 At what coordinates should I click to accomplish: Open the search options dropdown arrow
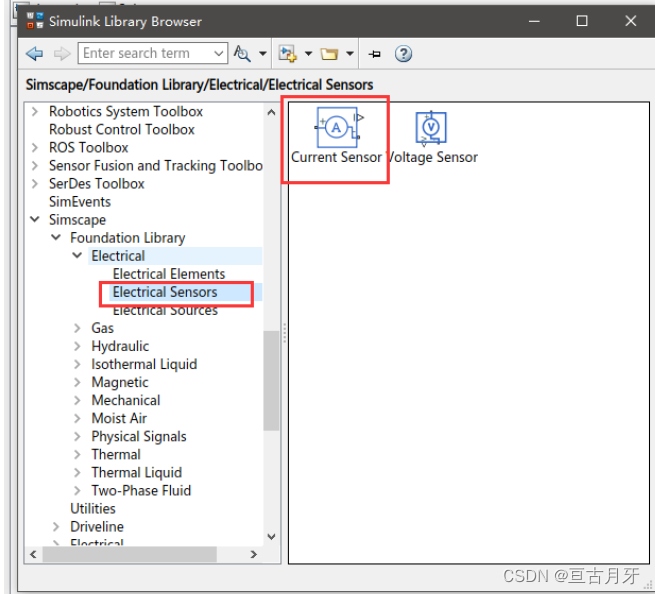coord(263,53)
